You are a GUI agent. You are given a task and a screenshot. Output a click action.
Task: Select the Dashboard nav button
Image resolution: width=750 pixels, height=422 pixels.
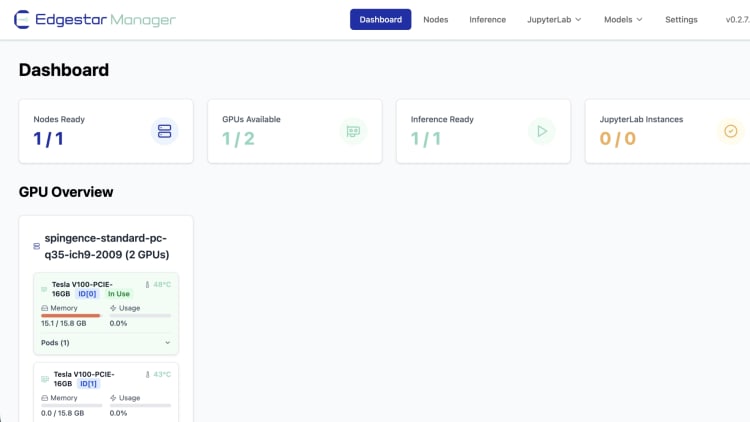point(380,19)
